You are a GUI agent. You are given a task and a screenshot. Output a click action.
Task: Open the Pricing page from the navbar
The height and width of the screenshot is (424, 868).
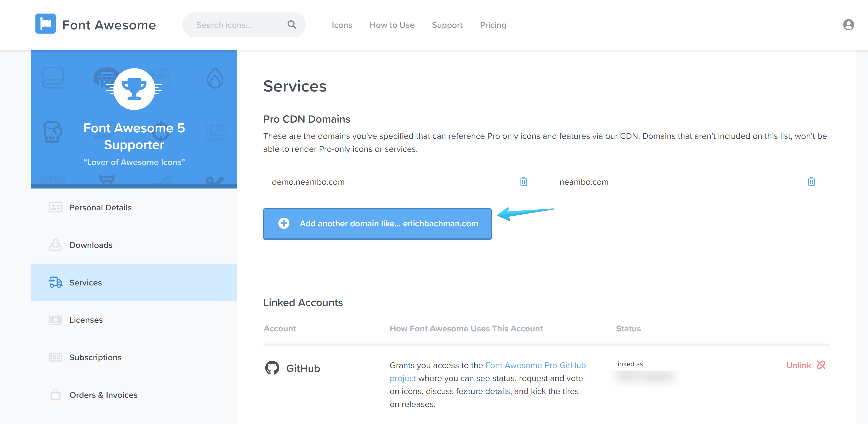point(493,25)
